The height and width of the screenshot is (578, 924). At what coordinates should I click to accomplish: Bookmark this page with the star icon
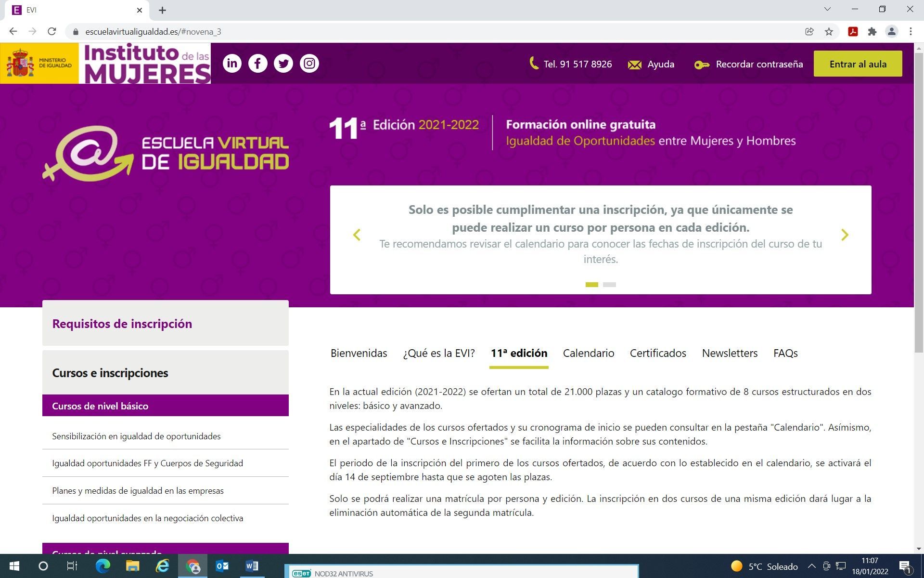pyautogui.click(x=829, y=32)
